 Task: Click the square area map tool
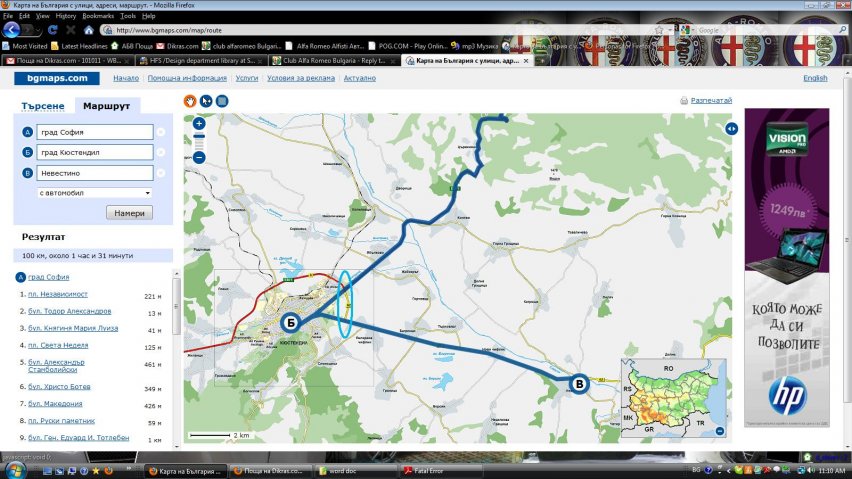click(x=222, y=100)
